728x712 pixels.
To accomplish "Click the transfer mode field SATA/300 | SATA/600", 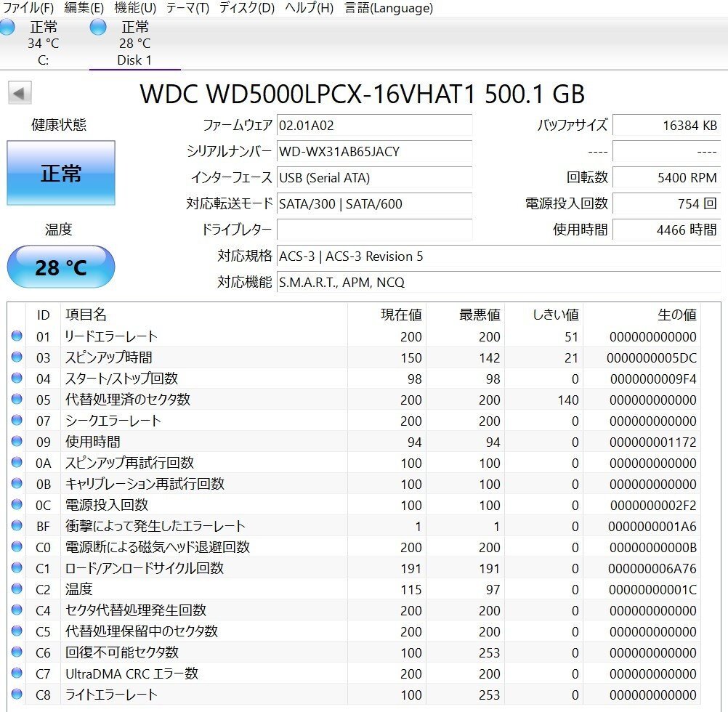I will (x=374, y=203).
